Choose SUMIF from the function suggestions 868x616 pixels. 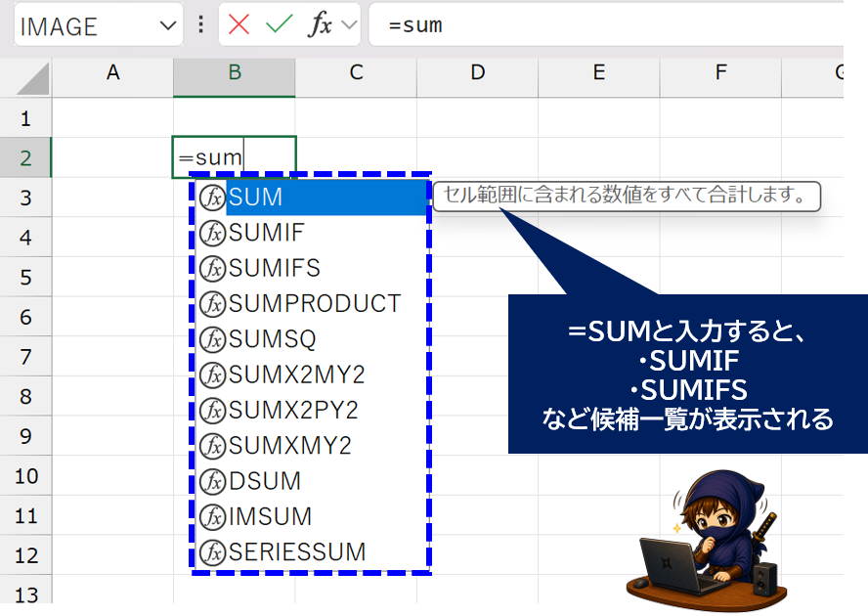[x=312, y=233]
